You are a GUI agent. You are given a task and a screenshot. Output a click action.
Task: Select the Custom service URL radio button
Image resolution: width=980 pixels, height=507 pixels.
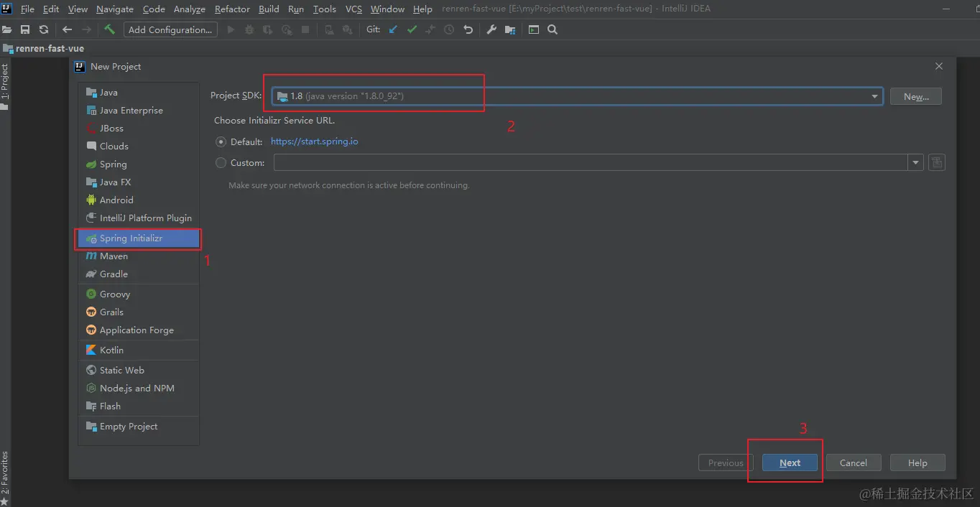click(x=221, y=163)
